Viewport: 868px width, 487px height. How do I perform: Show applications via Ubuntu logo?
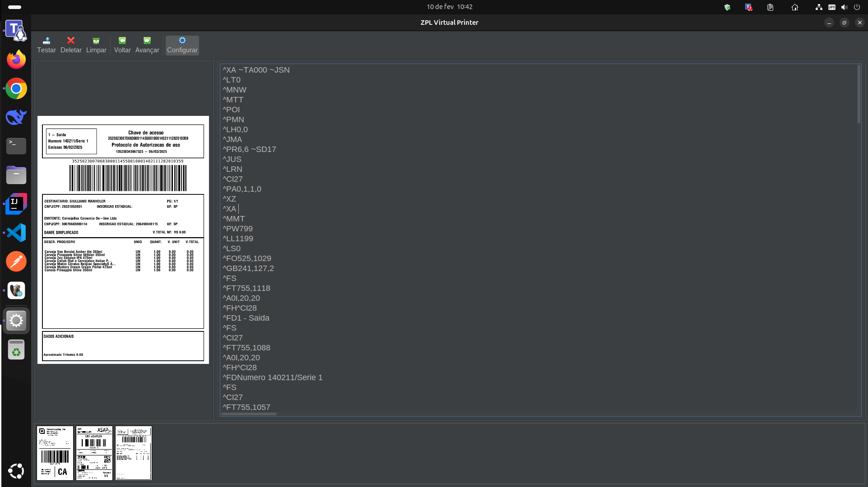point(16,471)
